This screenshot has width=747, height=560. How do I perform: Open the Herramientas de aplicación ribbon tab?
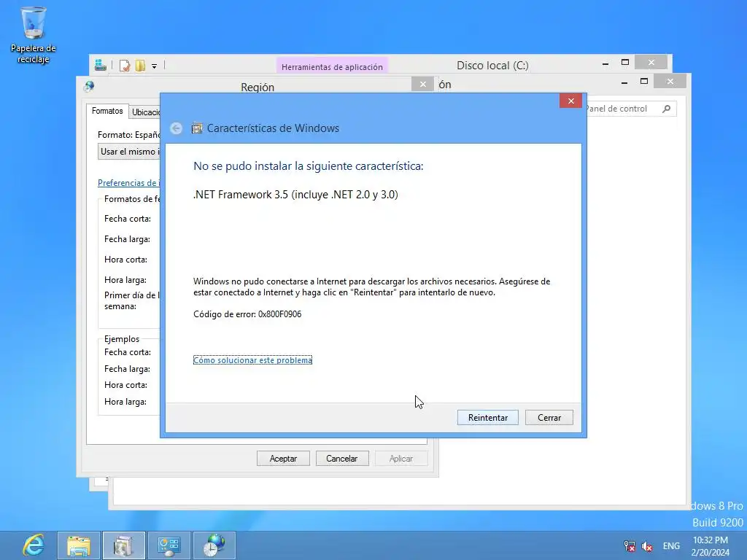point(332,66)
